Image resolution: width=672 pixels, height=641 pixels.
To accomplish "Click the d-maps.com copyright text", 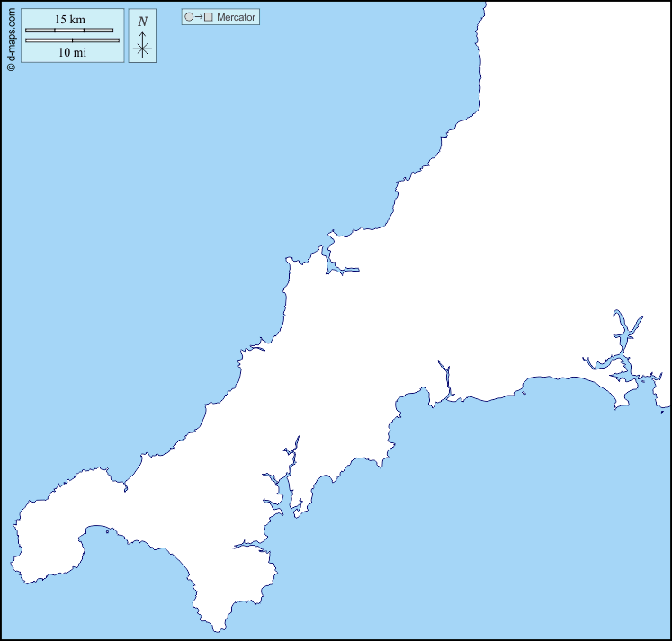I will tap(11, 36).
